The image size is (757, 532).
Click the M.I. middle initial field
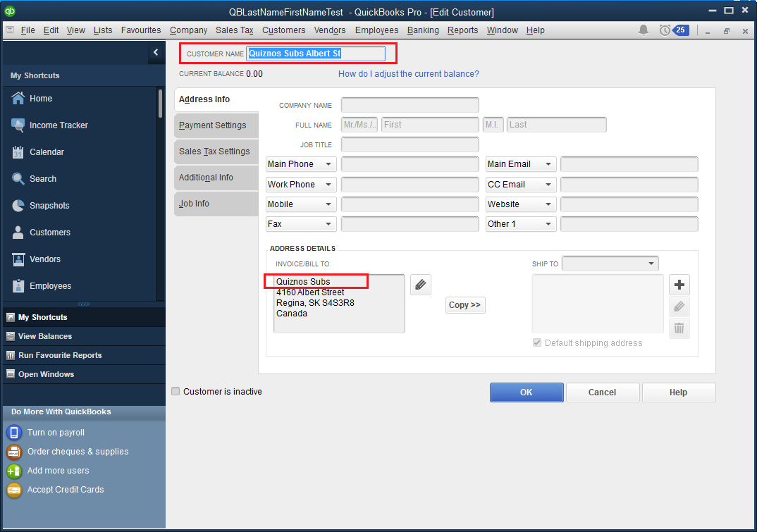click(493, 125)
